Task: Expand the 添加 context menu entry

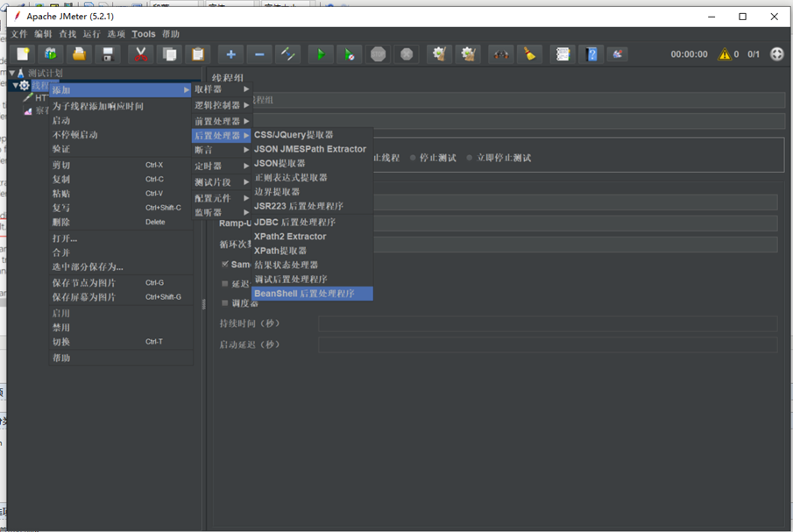Action: [x=121, y=90]
